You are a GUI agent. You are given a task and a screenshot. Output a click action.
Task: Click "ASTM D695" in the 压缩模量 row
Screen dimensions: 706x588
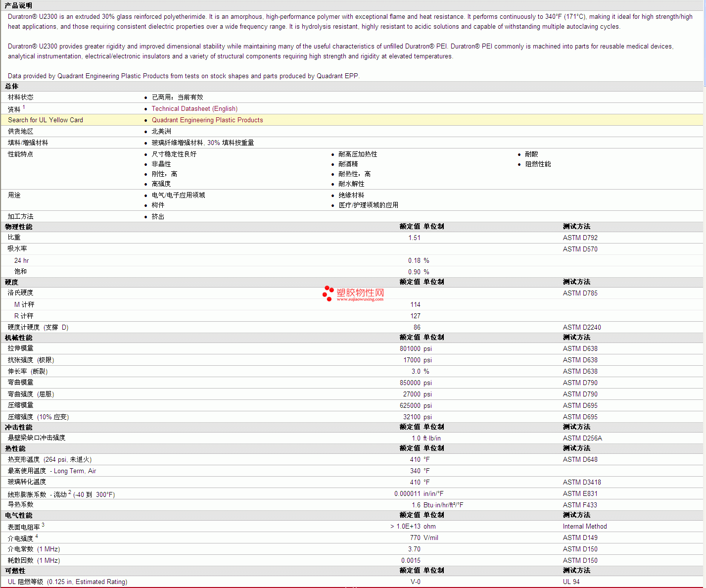(580, 406)
